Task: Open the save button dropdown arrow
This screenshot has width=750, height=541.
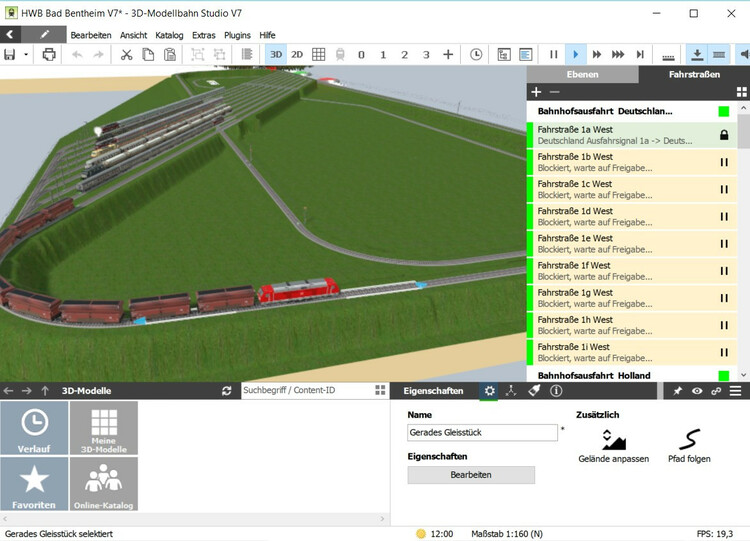Action: pyautogui.click(x=24, y=54)
